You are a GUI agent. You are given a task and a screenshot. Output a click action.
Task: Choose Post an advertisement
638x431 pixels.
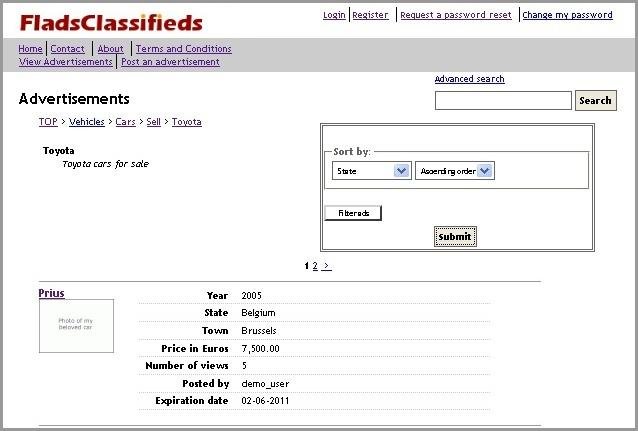point(170,62)
